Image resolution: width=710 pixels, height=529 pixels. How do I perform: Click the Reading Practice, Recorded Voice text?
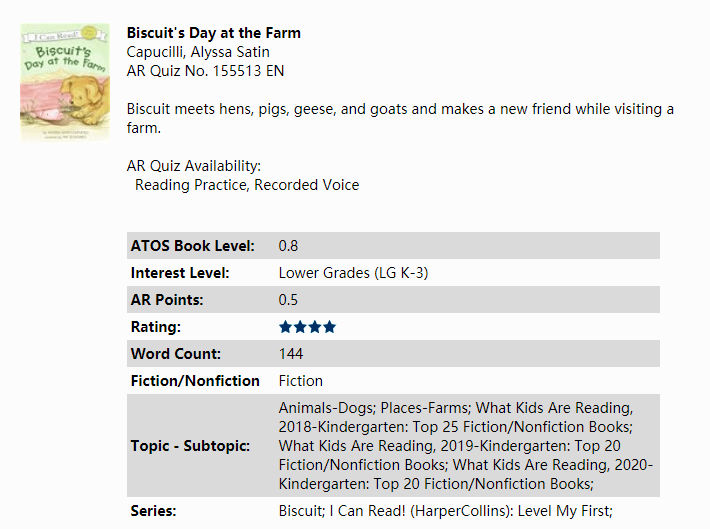pyautogui.click(x=247, y=185)
